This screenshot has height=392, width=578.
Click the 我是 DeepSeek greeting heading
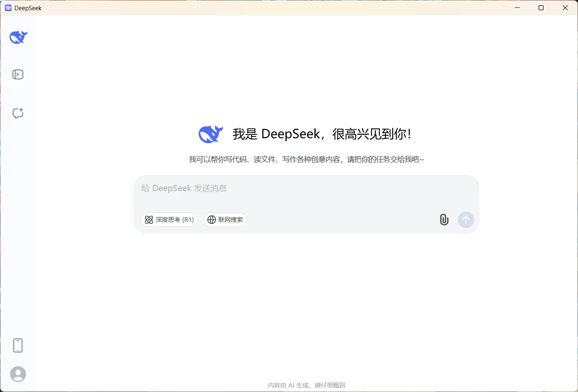coord(321,134)
